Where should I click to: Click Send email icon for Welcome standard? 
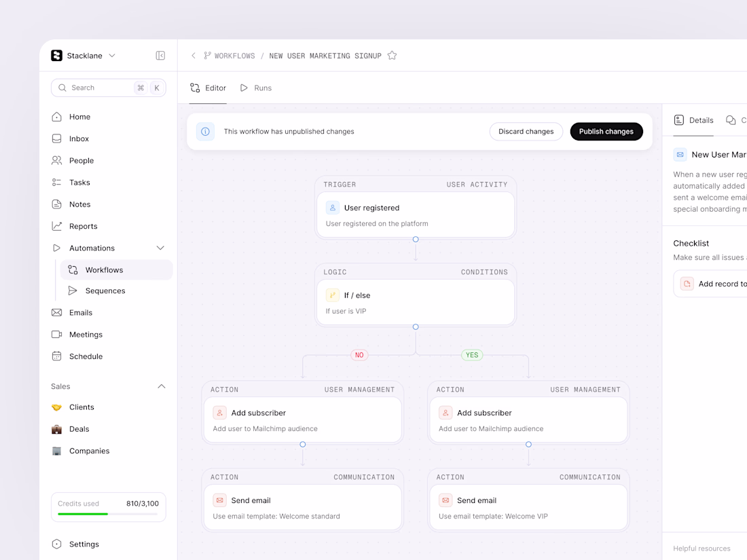coord(219,500)
